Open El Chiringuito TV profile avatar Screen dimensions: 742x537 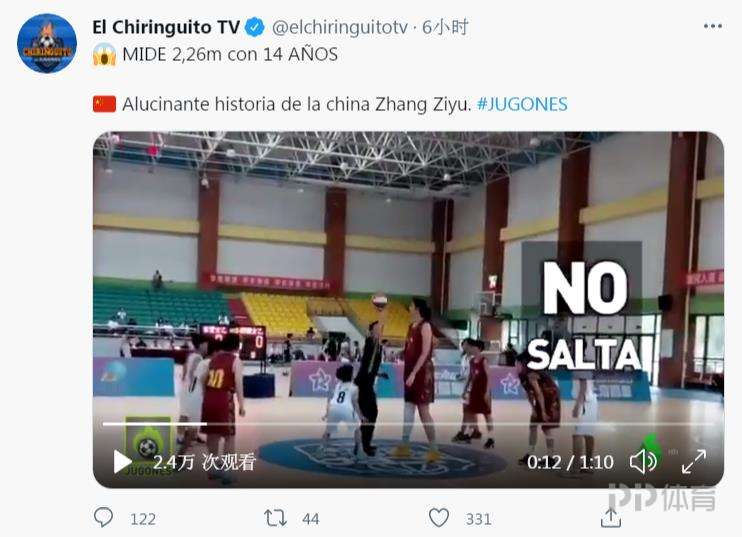(47, 44)
